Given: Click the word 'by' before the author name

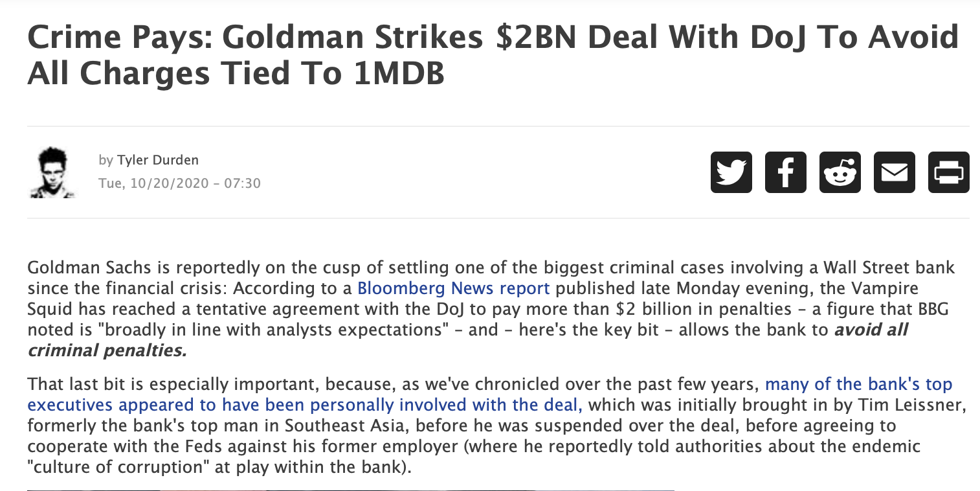Looking at the screenshot, I should click(106, 161).
